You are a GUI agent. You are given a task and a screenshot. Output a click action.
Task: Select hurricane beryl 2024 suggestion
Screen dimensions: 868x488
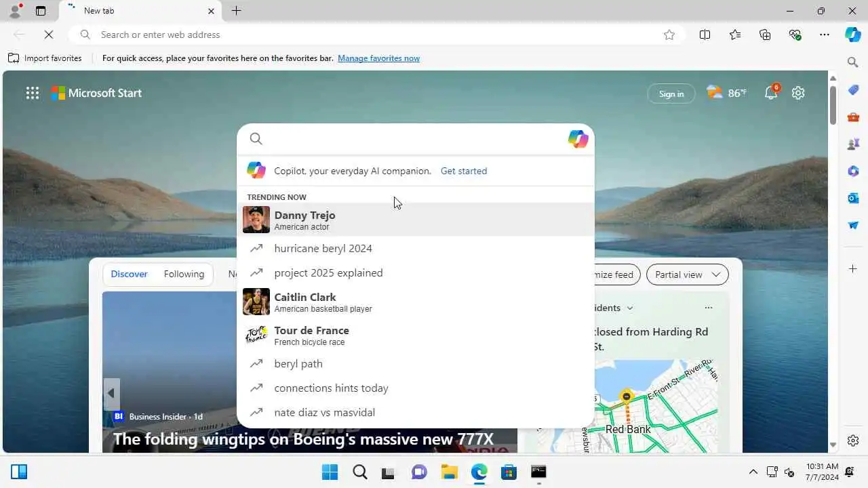coord(416,248)
